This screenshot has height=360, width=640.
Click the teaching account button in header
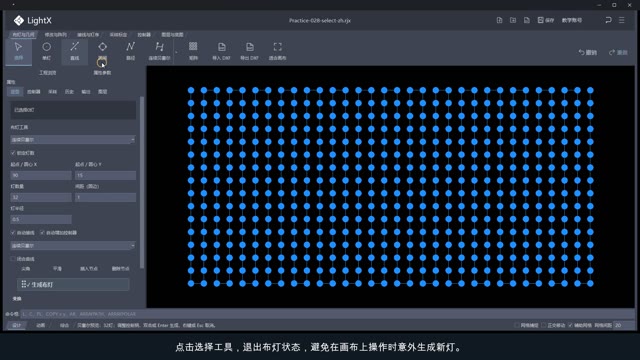pos(572,20)
